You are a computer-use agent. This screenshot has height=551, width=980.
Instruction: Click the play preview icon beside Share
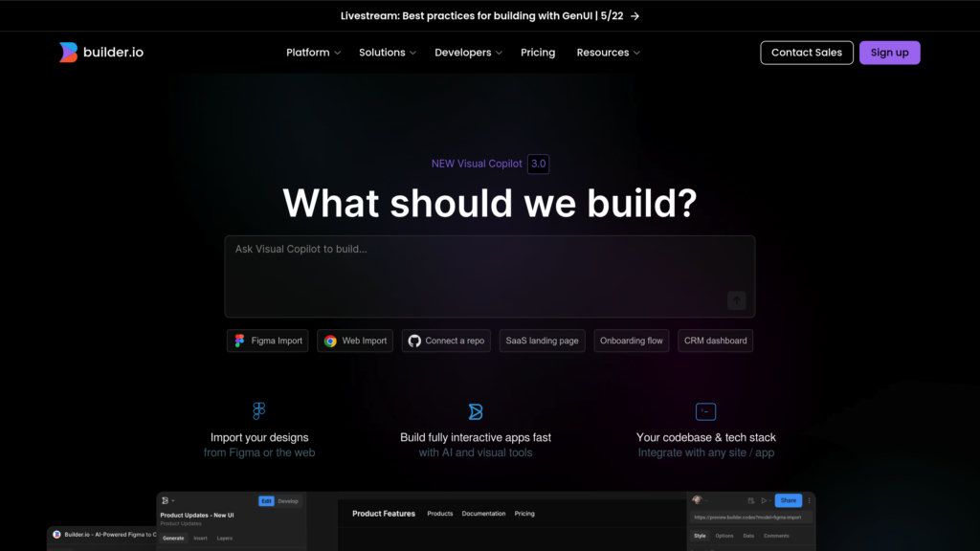(763, 500)
